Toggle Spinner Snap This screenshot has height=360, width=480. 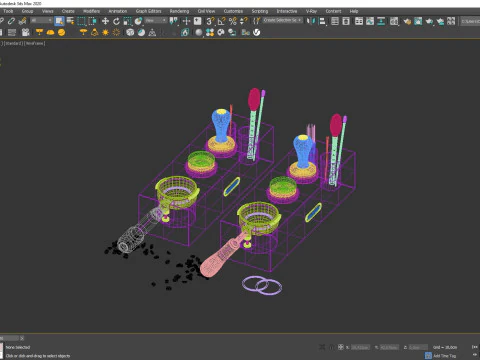click(244, 21)
